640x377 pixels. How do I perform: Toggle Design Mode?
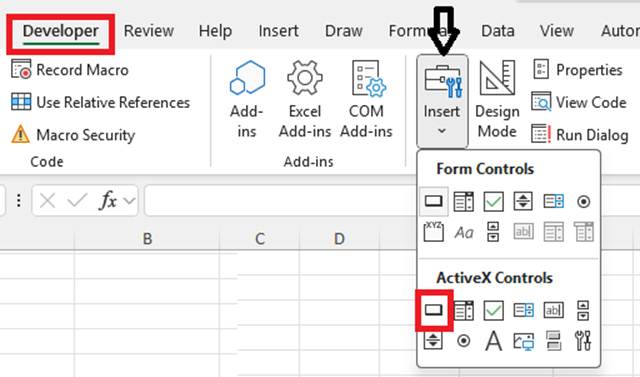pyautogui.click(x=497, y=100)
